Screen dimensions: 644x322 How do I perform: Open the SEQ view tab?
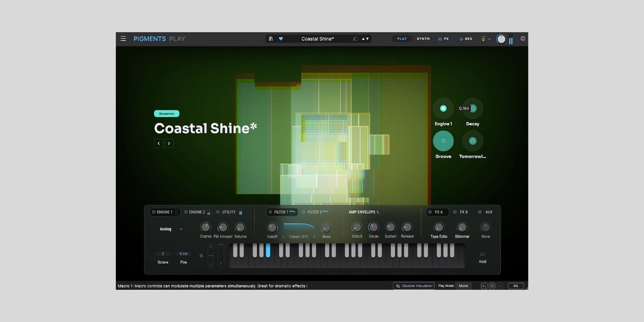coord(468,39)
